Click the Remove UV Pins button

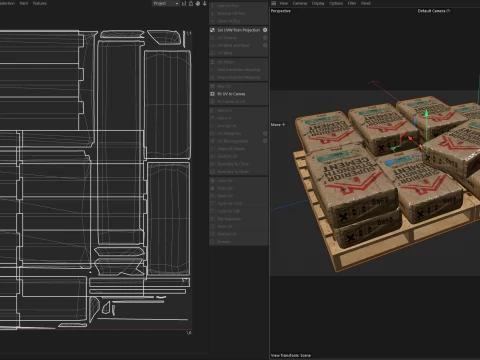[x=231, y=13]
